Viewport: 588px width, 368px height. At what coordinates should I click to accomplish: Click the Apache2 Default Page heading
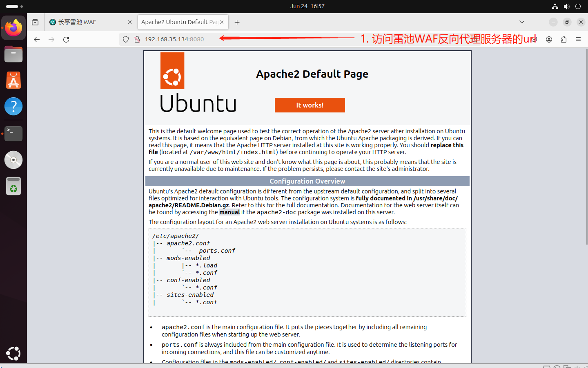312,74
